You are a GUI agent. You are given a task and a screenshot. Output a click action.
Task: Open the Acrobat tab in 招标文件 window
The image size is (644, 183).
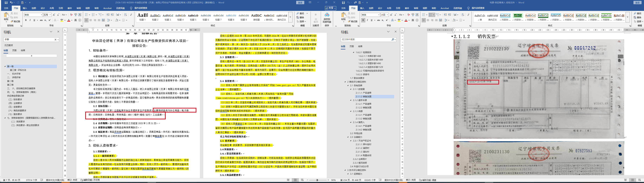coord(108,8)
